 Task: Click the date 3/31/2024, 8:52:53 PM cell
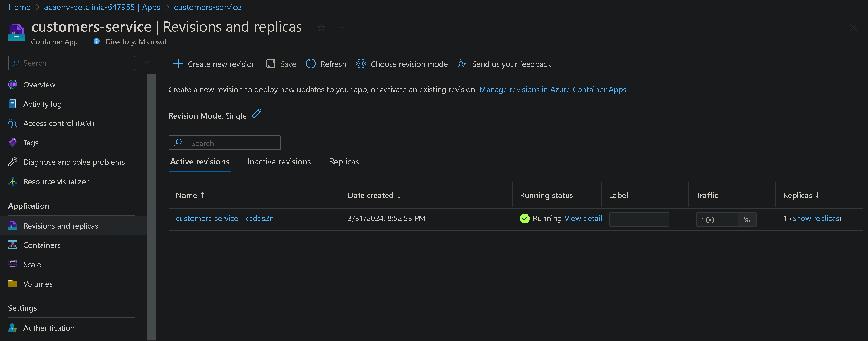[386, 218]
